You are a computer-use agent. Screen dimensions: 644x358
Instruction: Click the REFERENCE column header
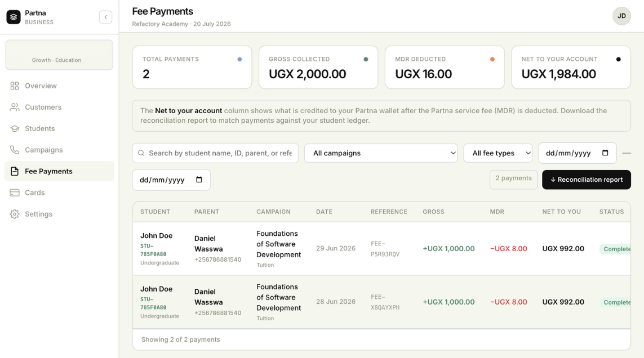[389, 212]
